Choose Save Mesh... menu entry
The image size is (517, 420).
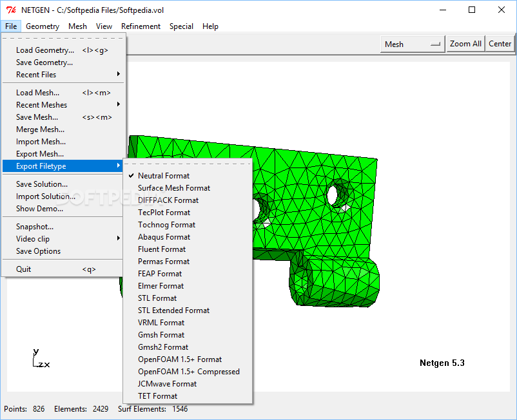[x=63, y=117]
